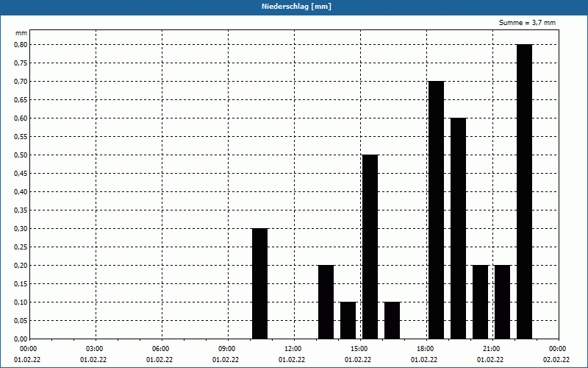Click the 0,20 mm bar at 13:00

[326, 302]
